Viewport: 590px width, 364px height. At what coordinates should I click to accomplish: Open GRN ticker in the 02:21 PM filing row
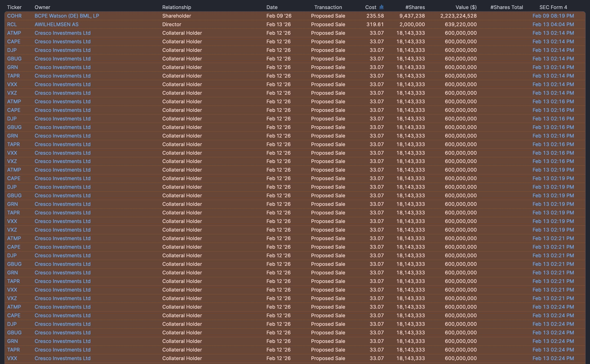(12, 273)
